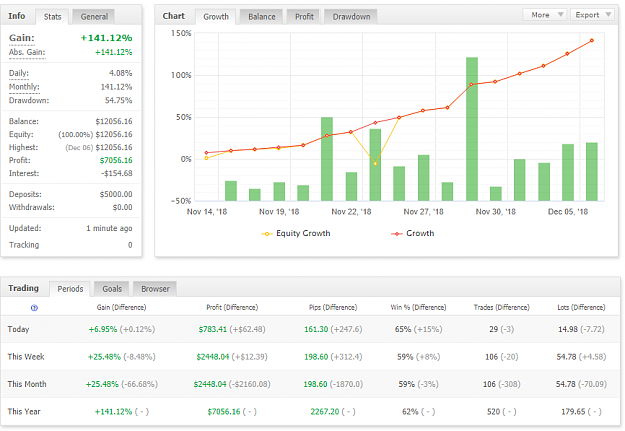Click the Monthly label

[x=24, y=87]
